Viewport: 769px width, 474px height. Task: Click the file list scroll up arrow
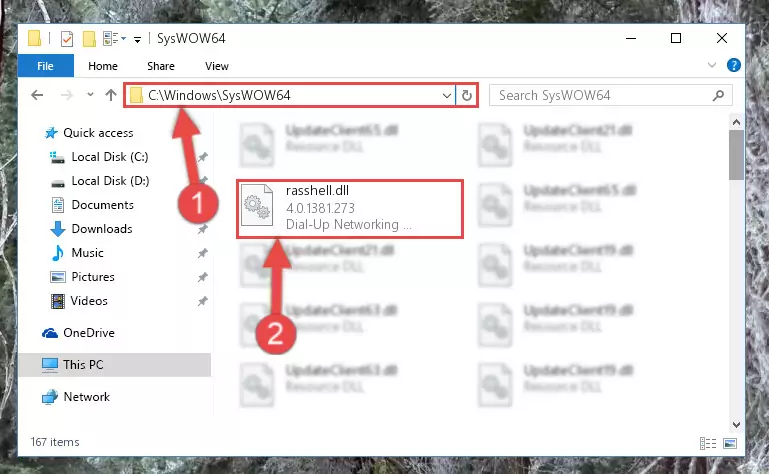[736, 122]
